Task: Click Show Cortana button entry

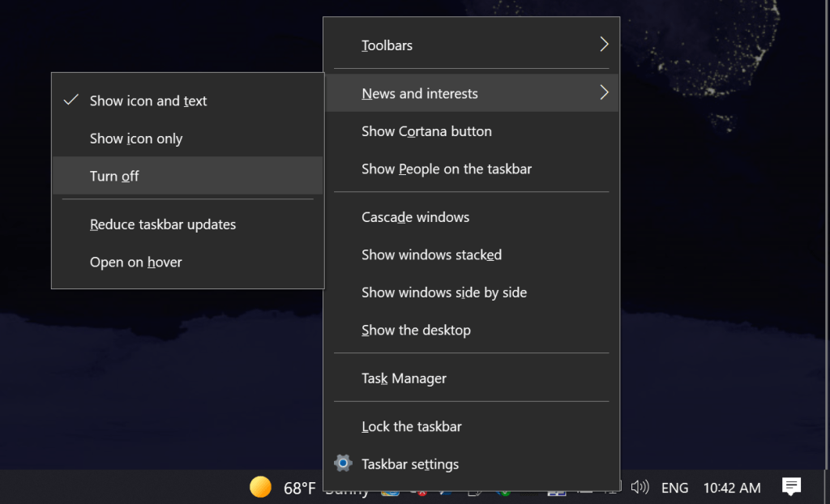Action: (x=426, y=131)
